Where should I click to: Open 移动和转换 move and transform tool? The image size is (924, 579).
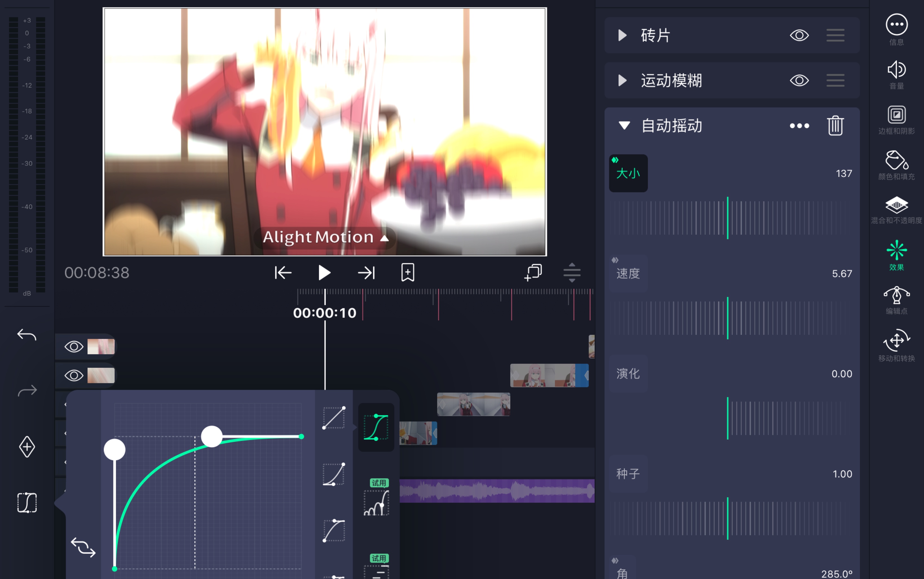point(896,340)
